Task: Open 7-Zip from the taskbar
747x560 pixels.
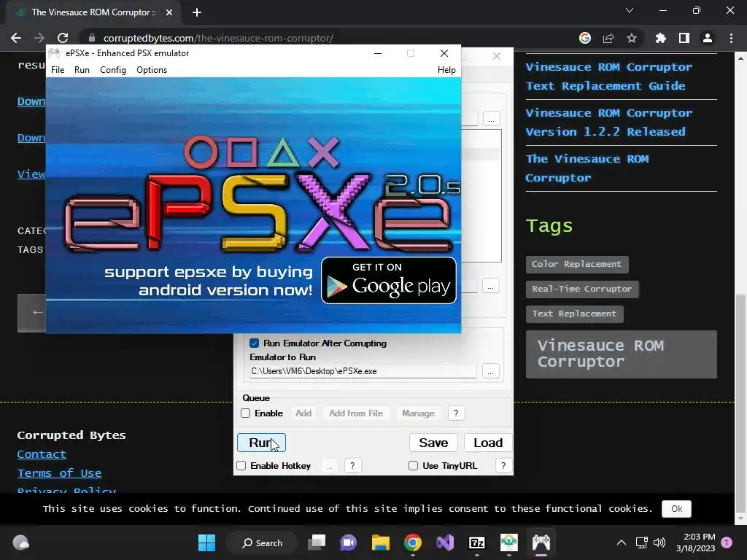Action: click(477, 542)
